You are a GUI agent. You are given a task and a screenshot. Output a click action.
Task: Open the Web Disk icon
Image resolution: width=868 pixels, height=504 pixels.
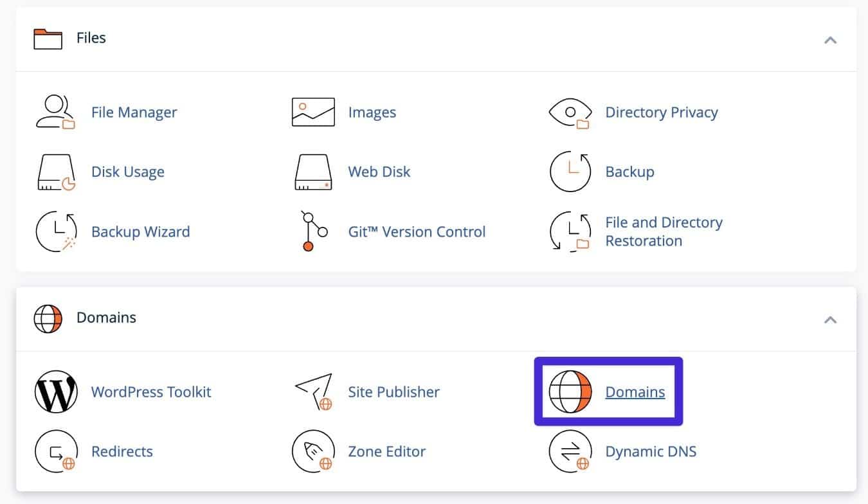pyautogui.click(x=312, y=171)
